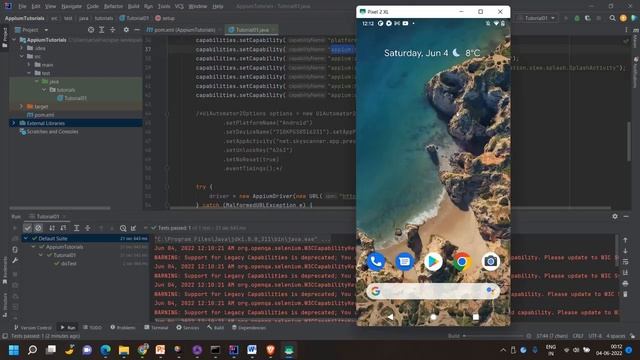640x360 pixels.
Task: Open Version Control tool window
Action: click(33, 327)
